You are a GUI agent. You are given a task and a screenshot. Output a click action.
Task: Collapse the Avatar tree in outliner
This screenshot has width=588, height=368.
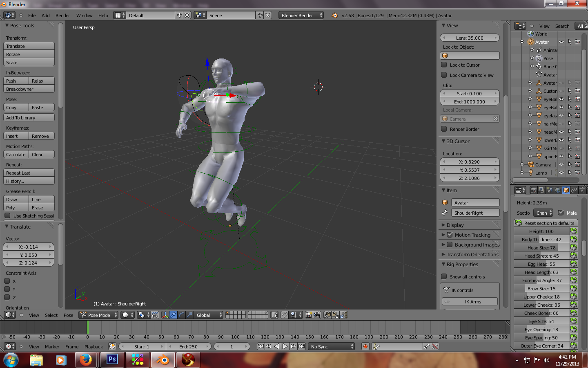(522, 42)
